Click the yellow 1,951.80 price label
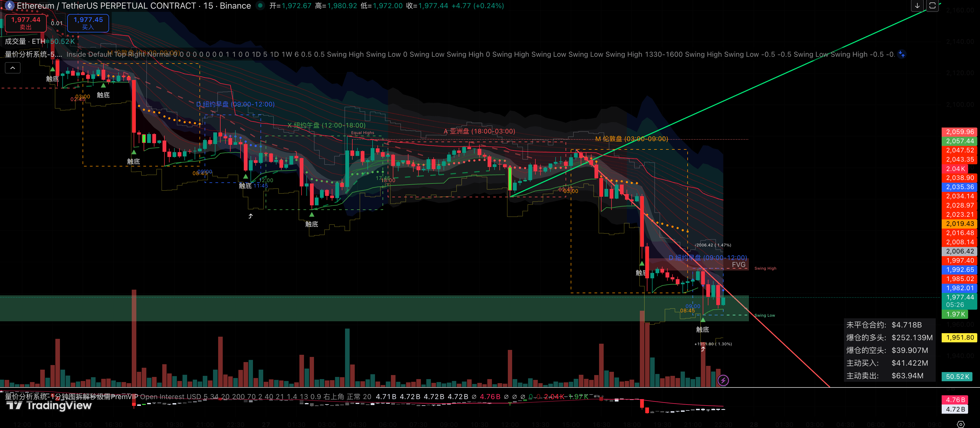The width and height of the screenshot is (980, 428). click(x=960, y=337)
